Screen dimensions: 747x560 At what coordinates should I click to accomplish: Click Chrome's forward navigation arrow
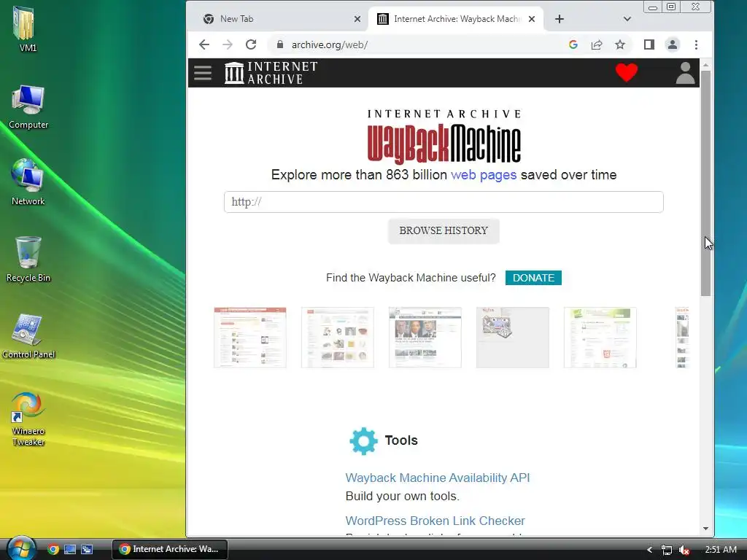click(228, 44)
